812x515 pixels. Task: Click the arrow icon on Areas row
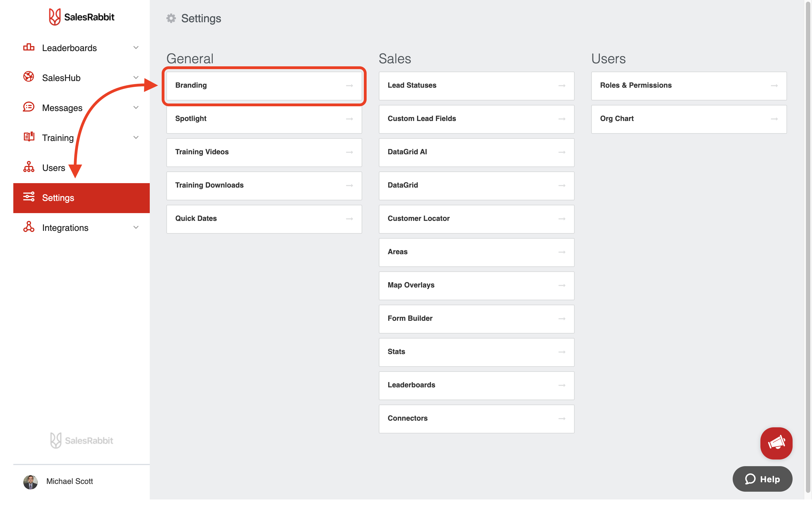pos(562,253)
